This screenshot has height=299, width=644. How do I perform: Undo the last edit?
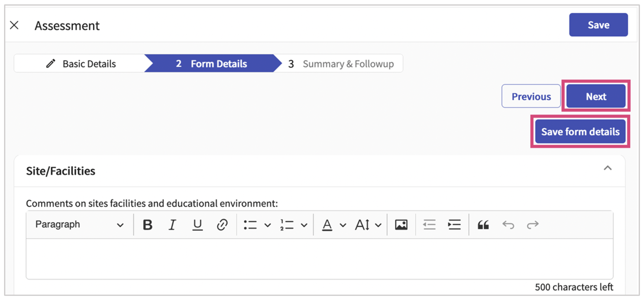coord(508,225)
